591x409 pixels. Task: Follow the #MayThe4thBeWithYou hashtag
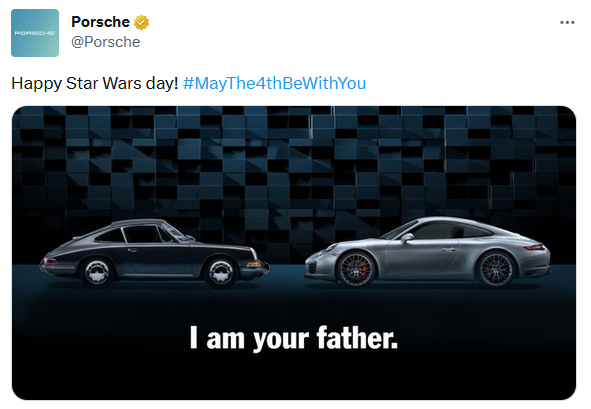point(274,83)
